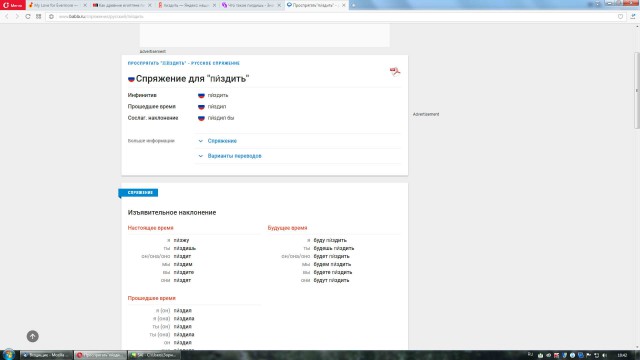Open the blue breadcrumb link above the heading
The width and height of the screenshot is (640, 360).
[184, 63]
